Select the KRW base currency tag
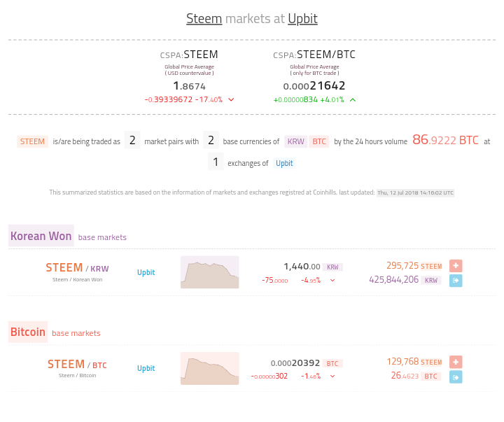 [295, 141]
